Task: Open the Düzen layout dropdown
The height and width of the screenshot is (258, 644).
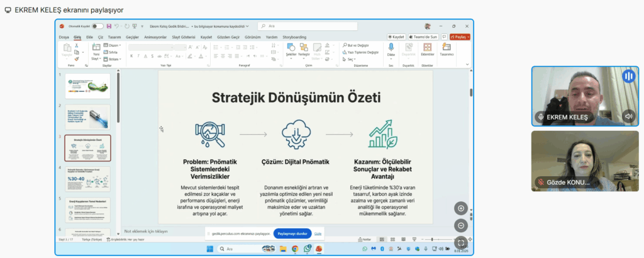Action: [x=114, y=45]
